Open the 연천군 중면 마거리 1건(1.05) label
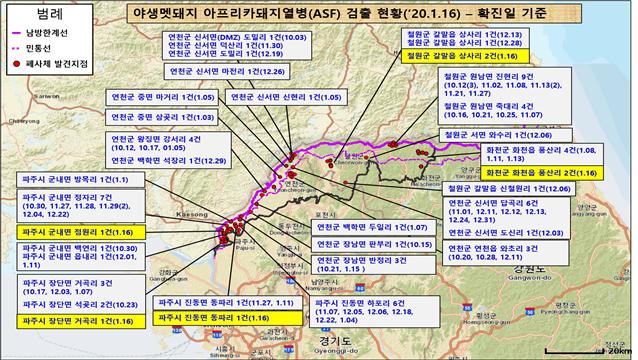The width and height of the screenshot is (638, 360). point(162,98)
